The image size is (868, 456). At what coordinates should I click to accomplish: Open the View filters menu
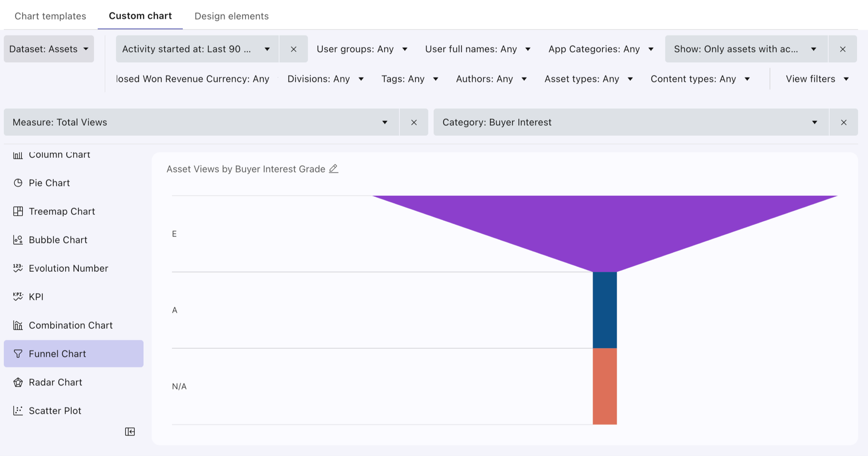pos(818,79)
